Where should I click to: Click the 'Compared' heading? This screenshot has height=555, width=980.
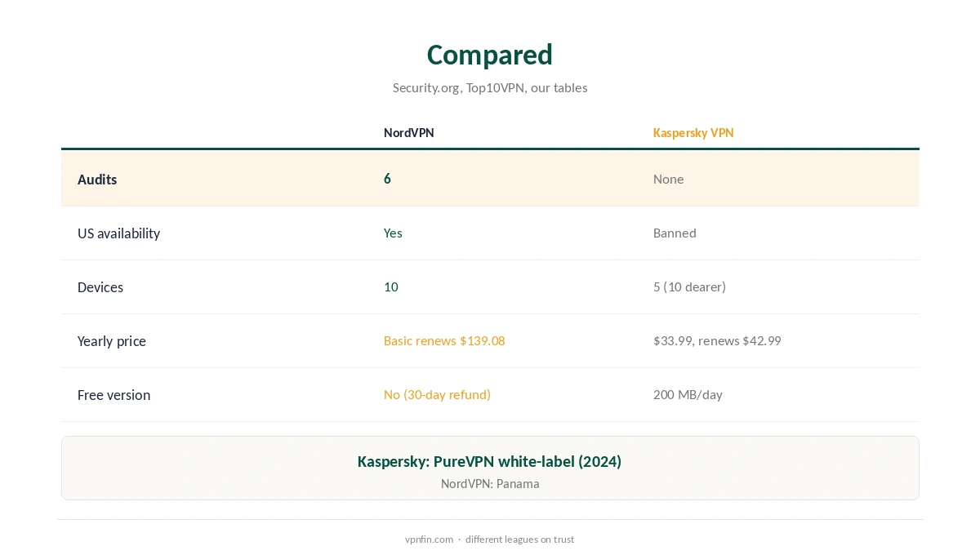pos(490,55)
